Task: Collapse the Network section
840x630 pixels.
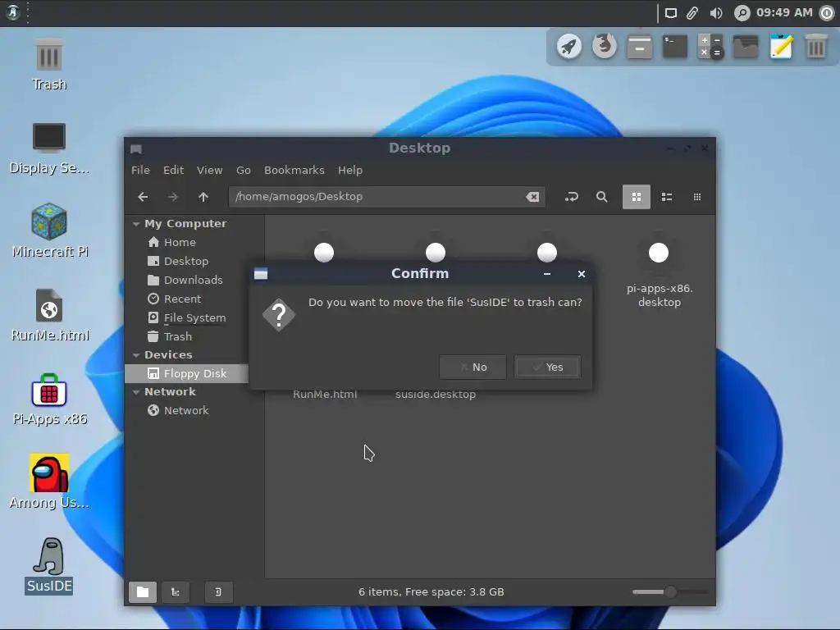Action: pyautogui.click(x=136, y=391)
